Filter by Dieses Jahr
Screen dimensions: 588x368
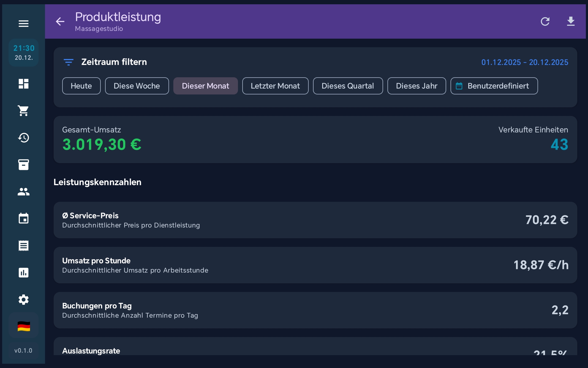(x=417, y=86)
